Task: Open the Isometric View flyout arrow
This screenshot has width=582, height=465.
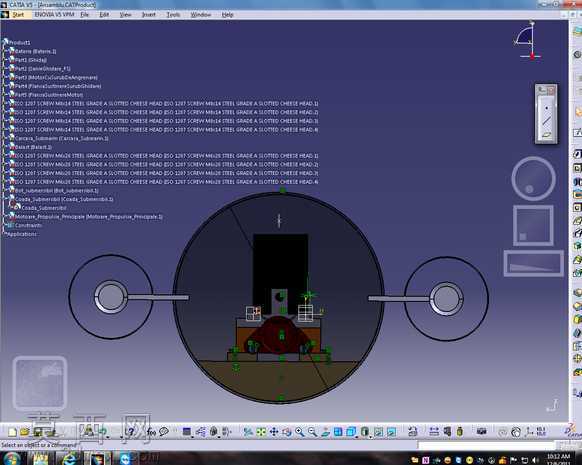Action: coord(357,436)
